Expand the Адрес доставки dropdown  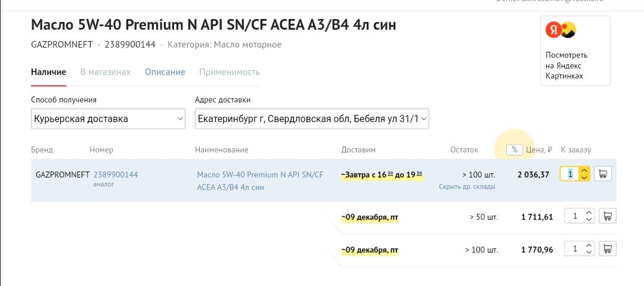tap(312, 119)
